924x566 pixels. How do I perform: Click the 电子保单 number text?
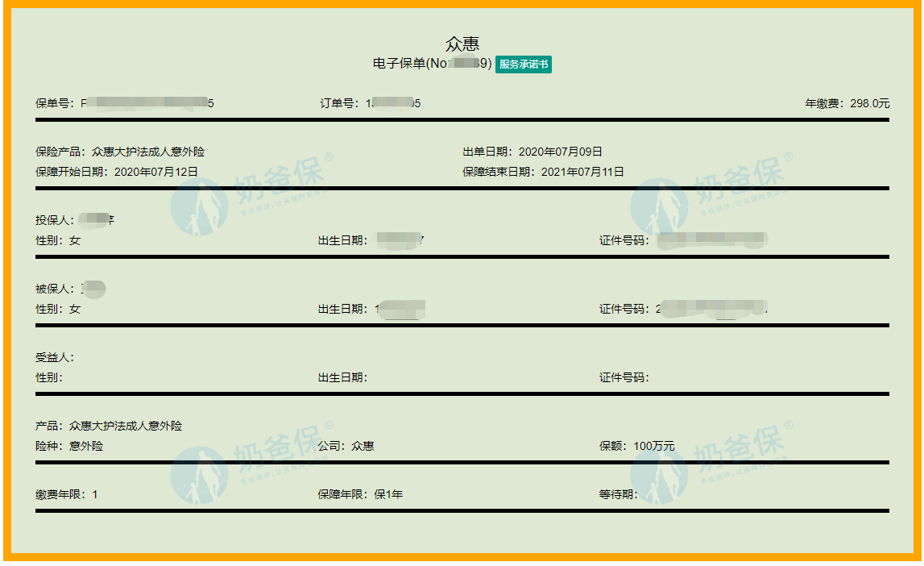[x=432, y=64]
